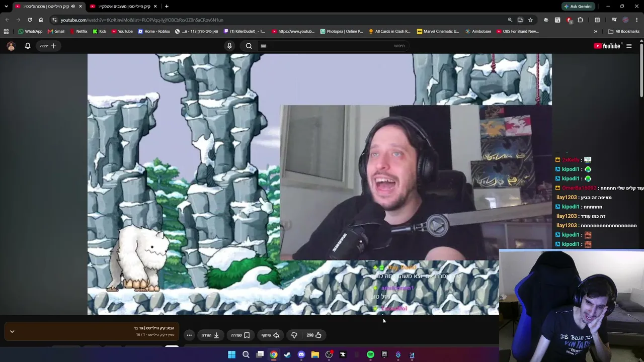Viewport: 644px width, 362px height.
Task: Reload the page in Chrome
Action: (x=30, y=20)
